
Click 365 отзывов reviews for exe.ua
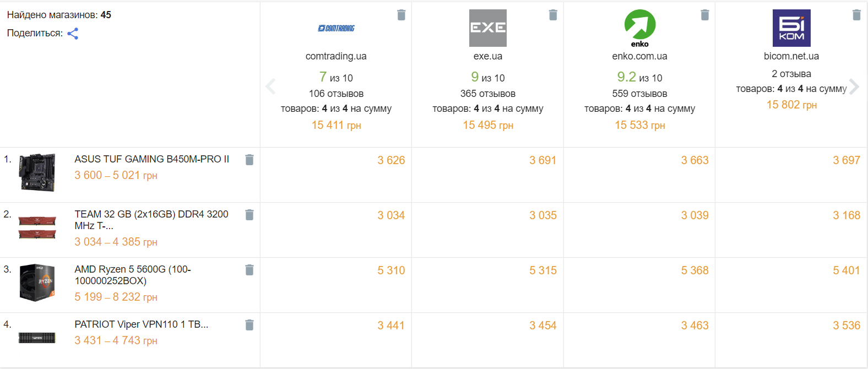coord(488,94)
